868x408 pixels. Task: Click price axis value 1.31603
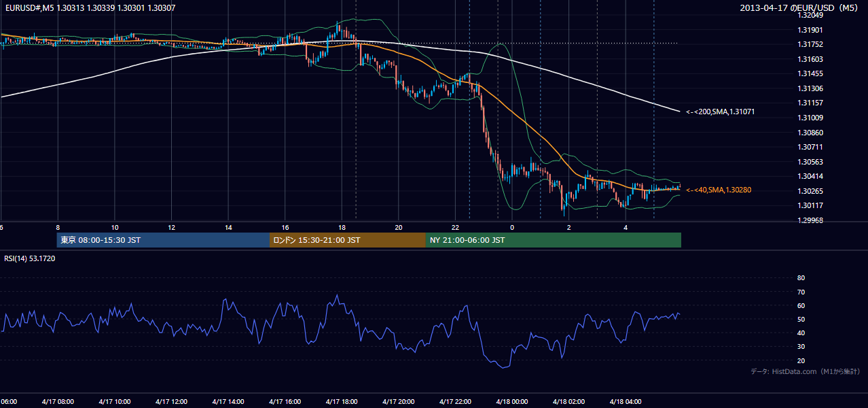click(x=810, y=59)
